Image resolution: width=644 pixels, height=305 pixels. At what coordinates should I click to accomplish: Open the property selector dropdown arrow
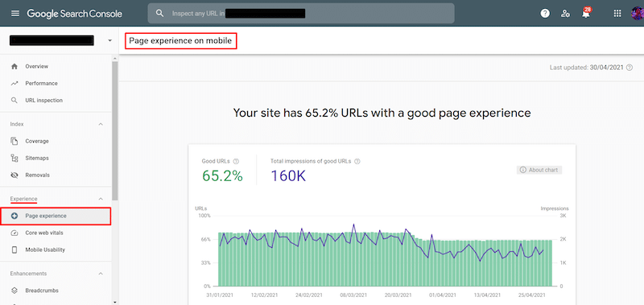pos(109,40)
